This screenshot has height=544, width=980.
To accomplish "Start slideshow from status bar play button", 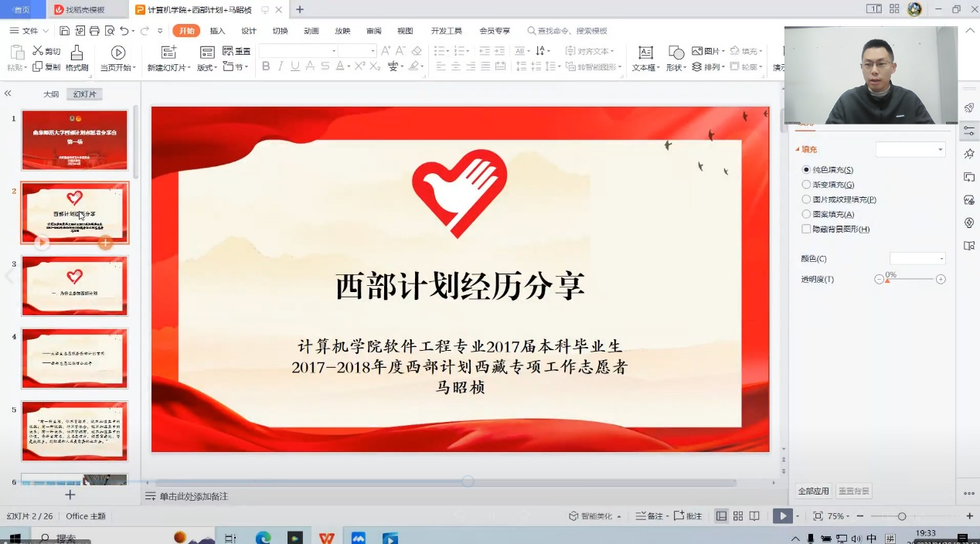I will point(783,516).
